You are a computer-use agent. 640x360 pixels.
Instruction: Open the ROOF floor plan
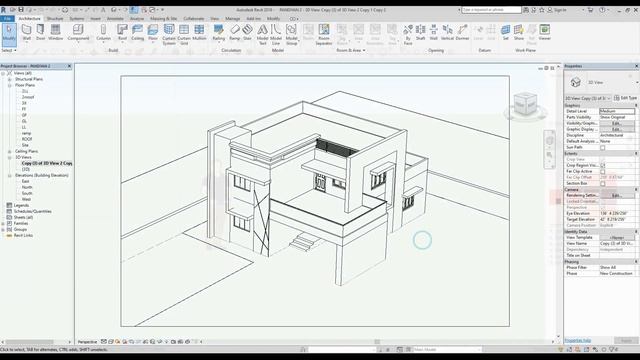27,139
